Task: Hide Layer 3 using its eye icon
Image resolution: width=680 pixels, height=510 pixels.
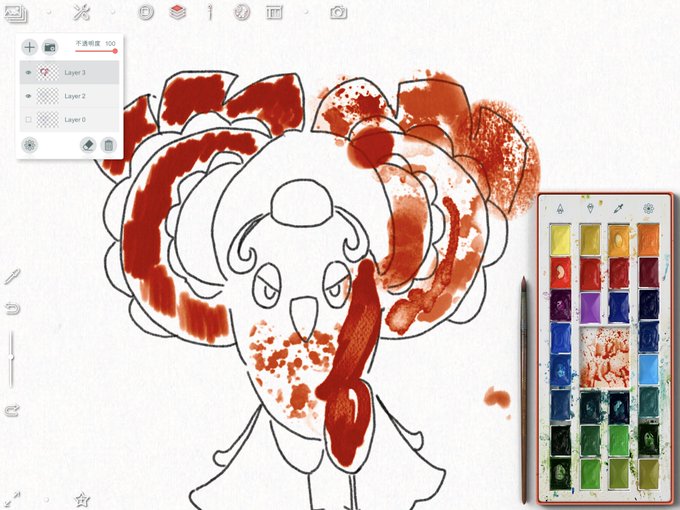Action: (x=29, y=72)
